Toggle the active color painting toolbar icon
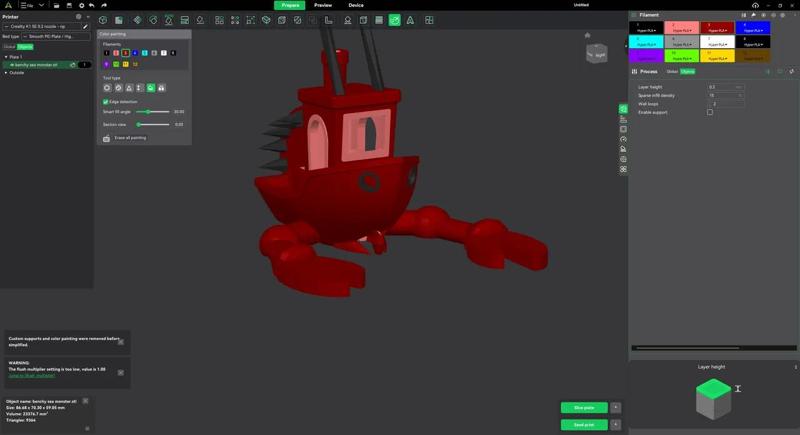This screenshot has width=800, height=435. click(394, 20)
